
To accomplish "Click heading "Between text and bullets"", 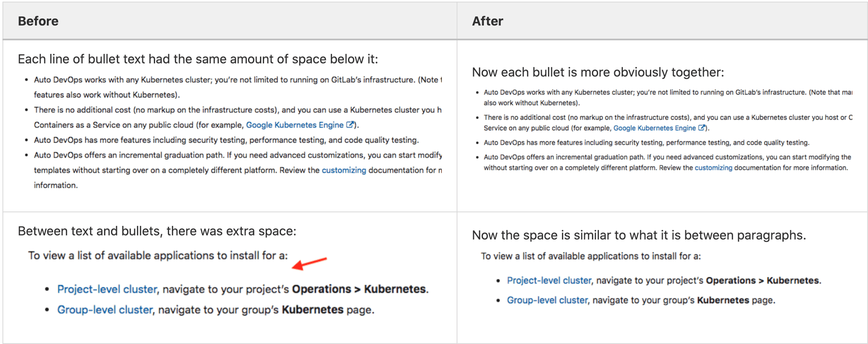I will click(x=157, y=231).
